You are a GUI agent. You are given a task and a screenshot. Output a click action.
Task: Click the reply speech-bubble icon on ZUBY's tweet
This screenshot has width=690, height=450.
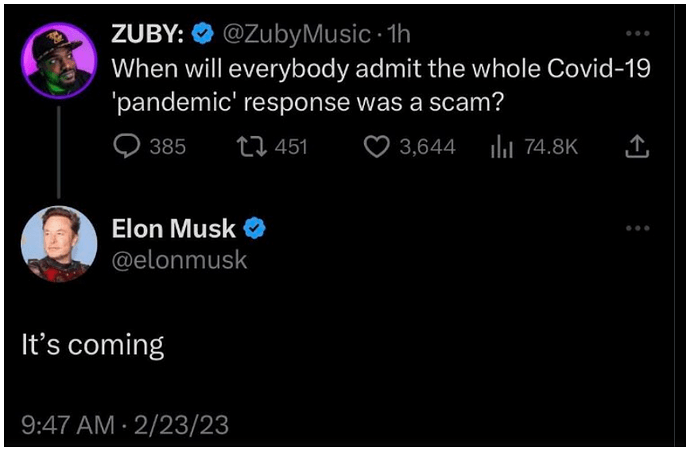[126, 147]
